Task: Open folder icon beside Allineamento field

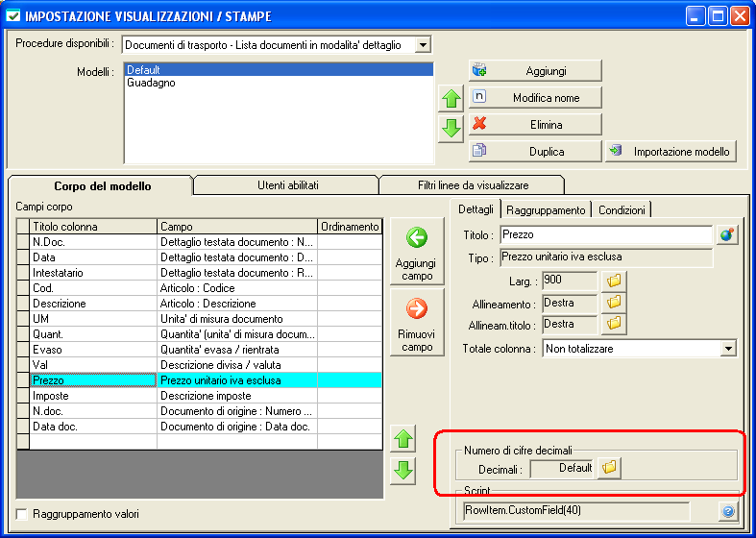Action: [614, 303]
